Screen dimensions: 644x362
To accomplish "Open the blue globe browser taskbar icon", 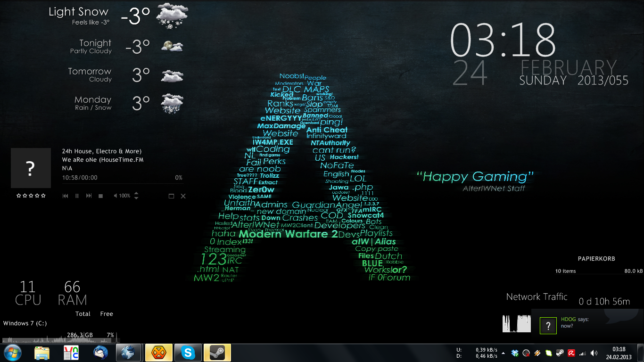I will click(129, 353).
